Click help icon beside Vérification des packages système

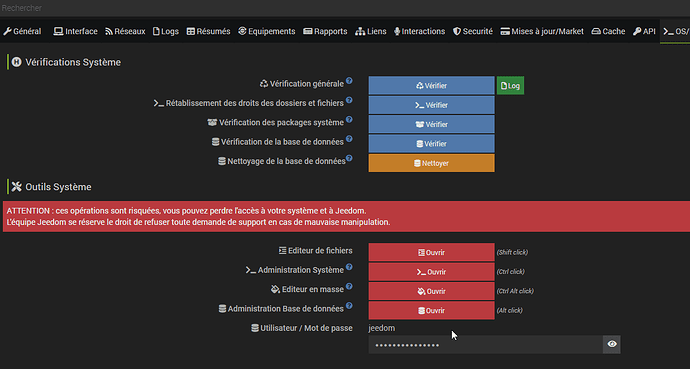click(349, 120)
